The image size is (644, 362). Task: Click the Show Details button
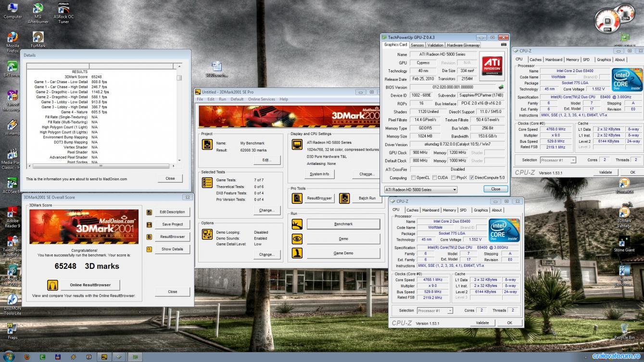click(x=172, y=250)
